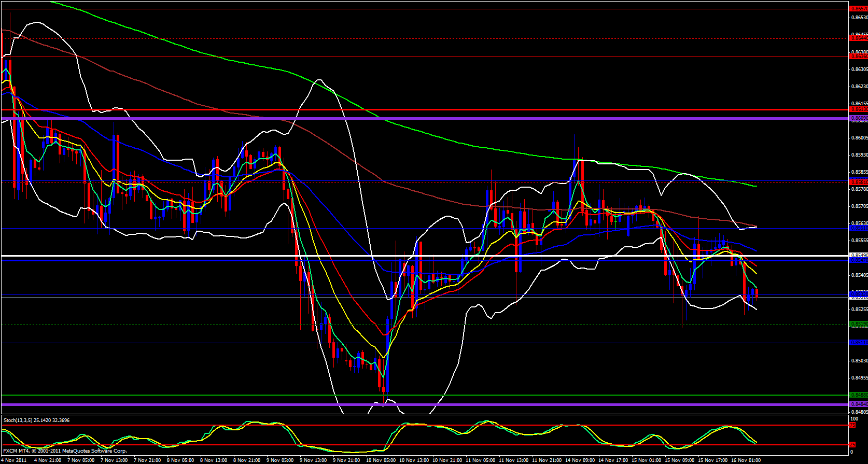Click the 16 Nov 01:00 time label
The width and height of the screenshot is (868, 464).
click(746, 460)
